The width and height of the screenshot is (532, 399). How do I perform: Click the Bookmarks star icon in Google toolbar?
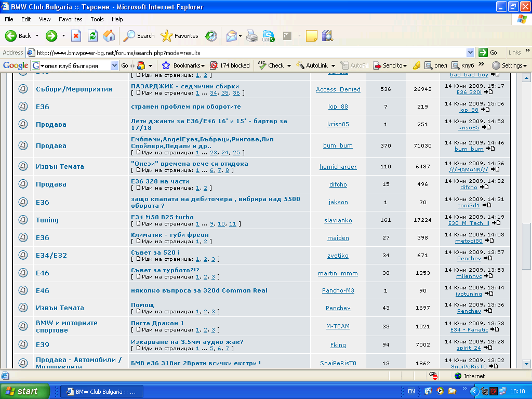click(x=166, y=65)
